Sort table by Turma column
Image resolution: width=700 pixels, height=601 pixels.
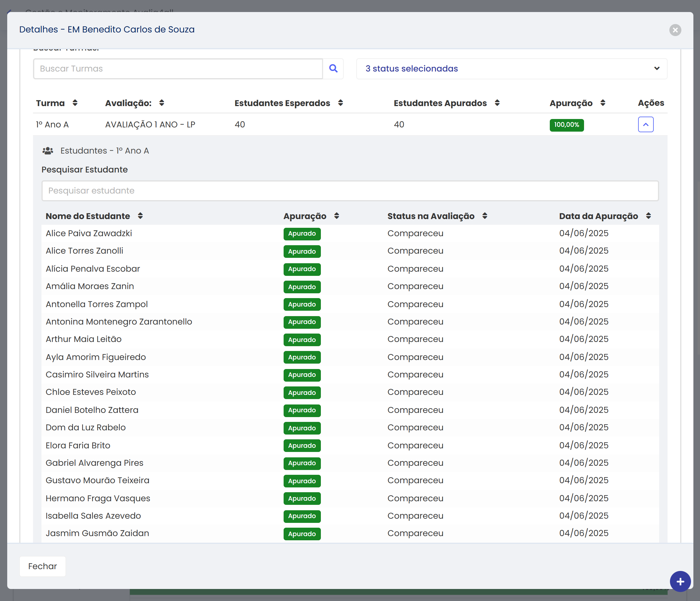coord(75,103)
